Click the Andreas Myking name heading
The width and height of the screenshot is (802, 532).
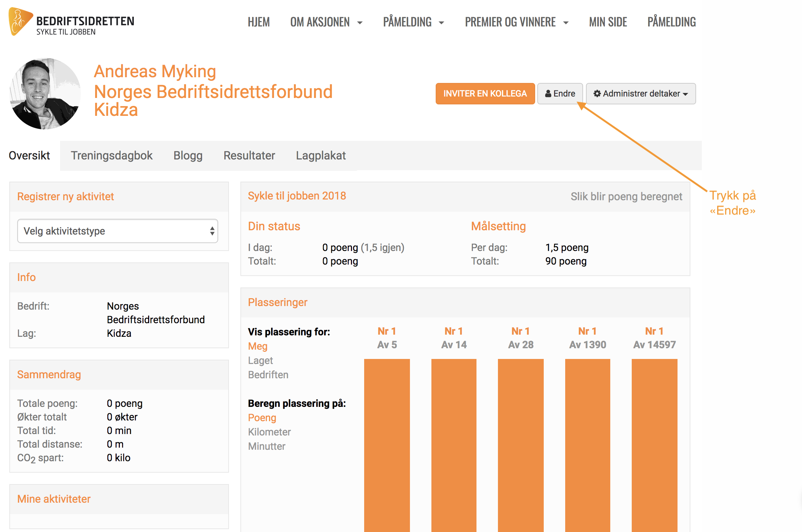pos(155,71)
